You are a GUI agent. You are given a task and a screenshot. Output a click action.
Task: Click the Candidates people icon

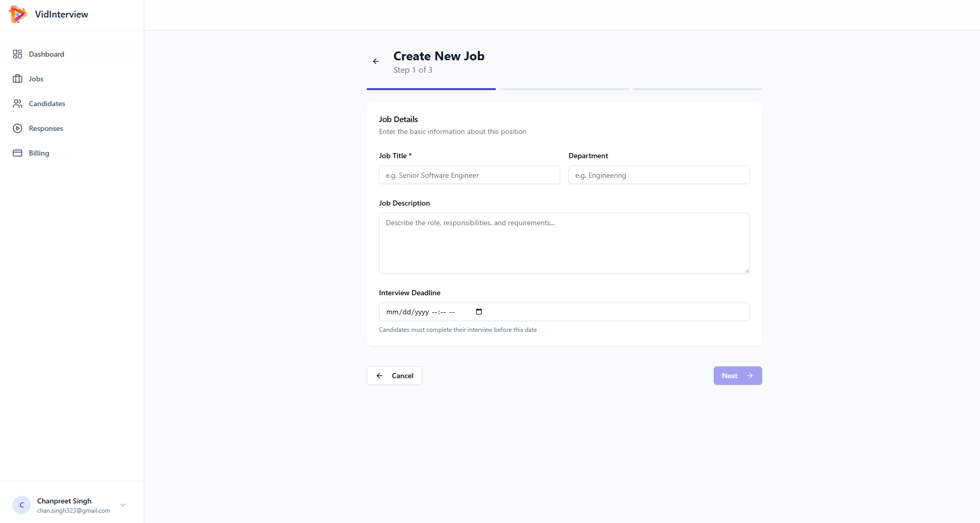[x=18, y=104]
